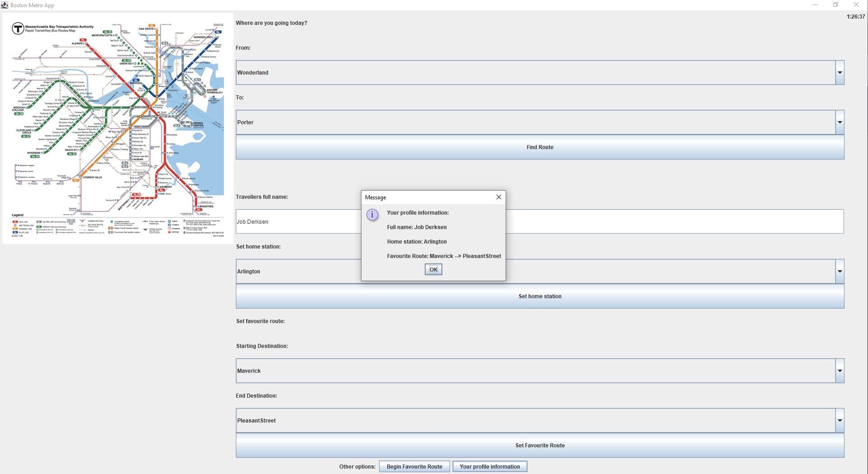Click the Begin Favourite Route button

(414, 467)
